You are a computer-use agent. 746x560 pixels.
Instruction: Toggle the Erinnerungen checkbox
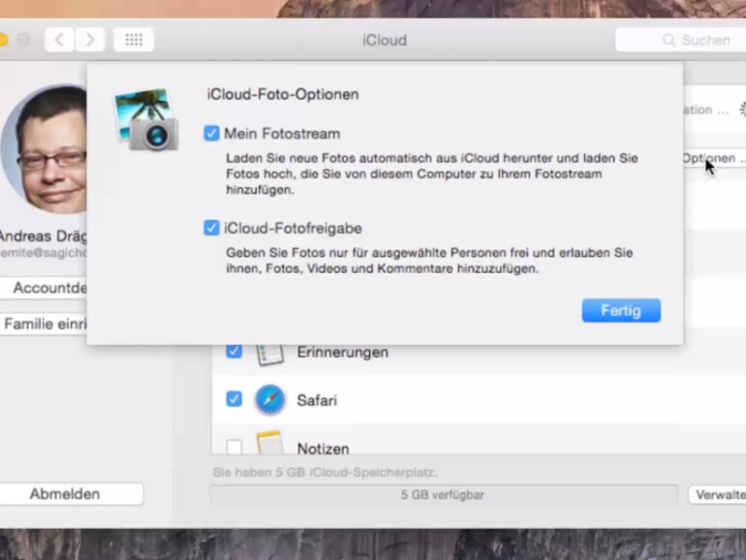tap(233, 351)
